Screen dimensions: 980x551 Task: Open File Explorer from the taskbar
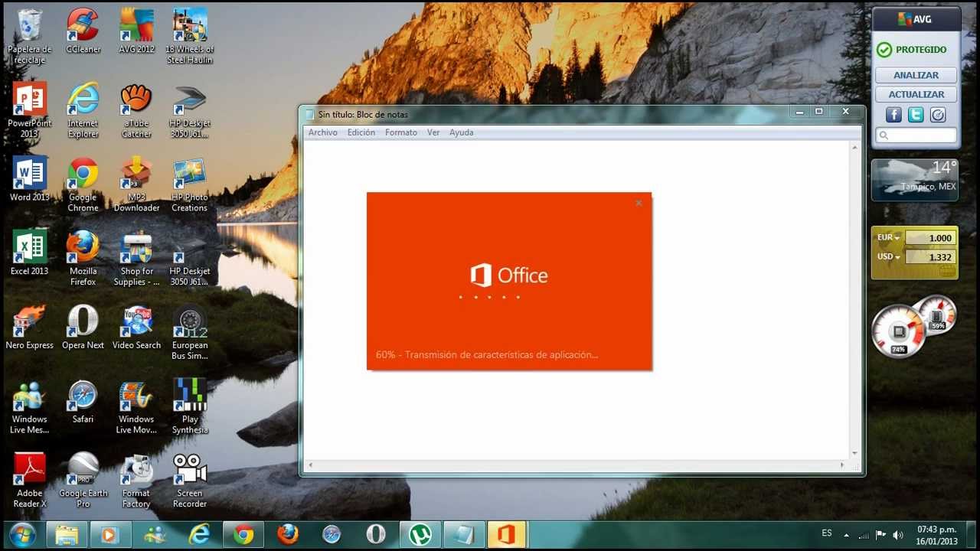pyautogui.click(x=67, y=534)
